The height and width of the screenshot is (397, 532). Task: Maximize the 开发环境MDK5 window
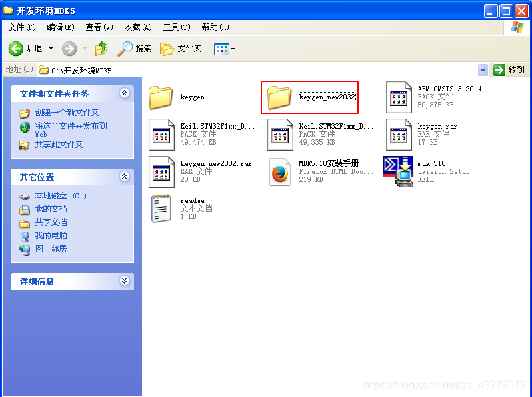click(x=506, y=11)
